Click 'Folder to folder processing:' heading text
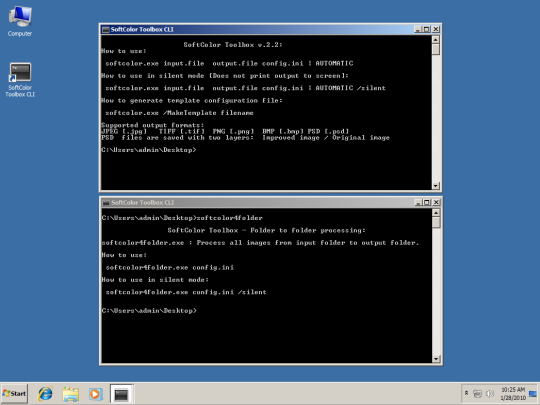Viewport: 540px width, 405px height. [308, 230]
